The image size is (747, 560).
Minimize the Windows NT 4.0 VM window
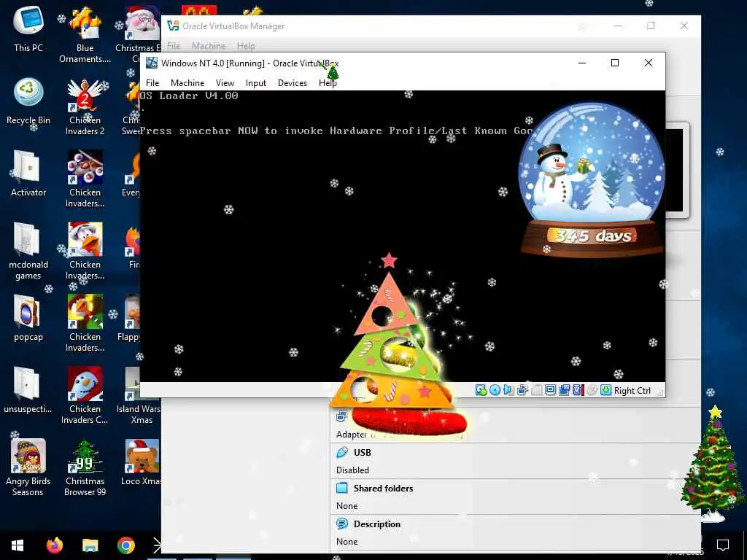pyautogui.click(x=582, y=63)
